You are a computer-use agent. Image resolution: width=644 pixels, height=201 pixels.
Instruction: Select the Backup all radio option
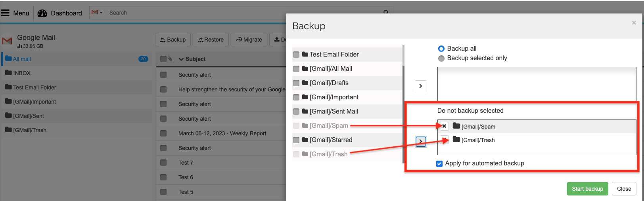tap(441, 49)
